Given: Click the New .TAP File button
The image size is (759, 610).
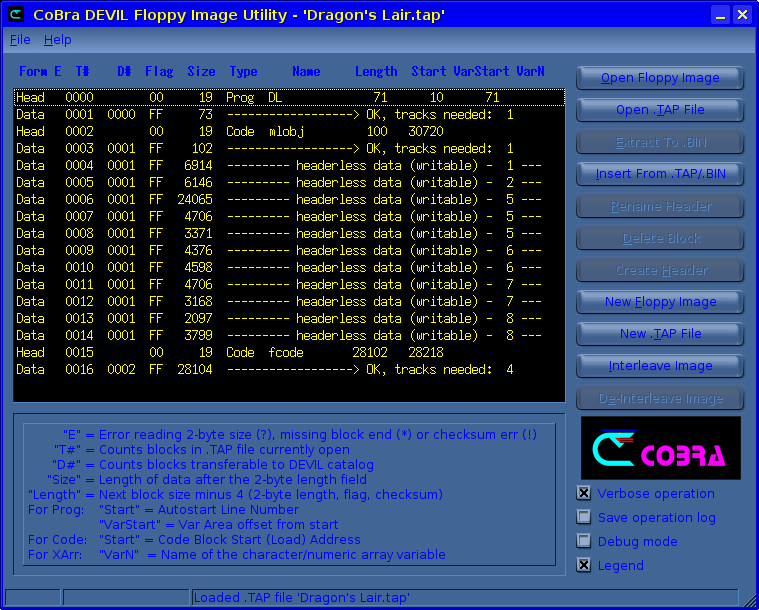Looking at the screenshot, I should click(660, 334).
